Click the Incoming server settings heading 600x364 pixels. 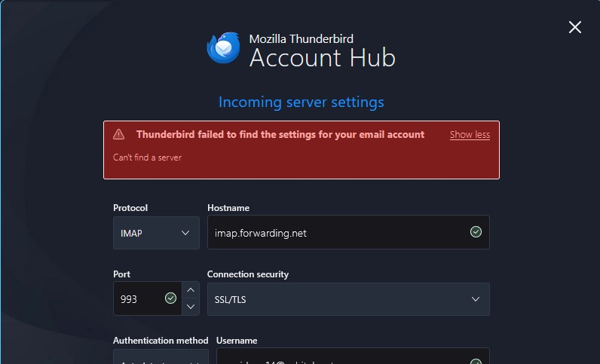point(301,102)
